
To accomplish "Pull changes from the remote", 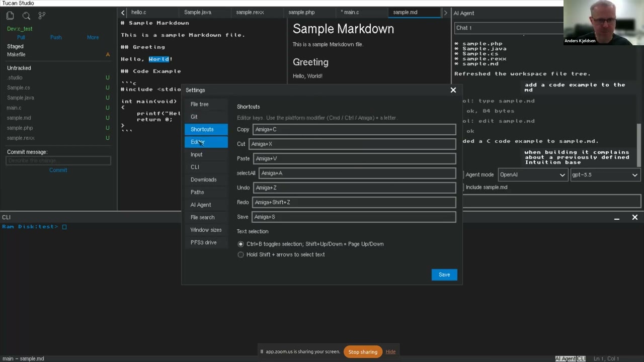I will point(21,37).
